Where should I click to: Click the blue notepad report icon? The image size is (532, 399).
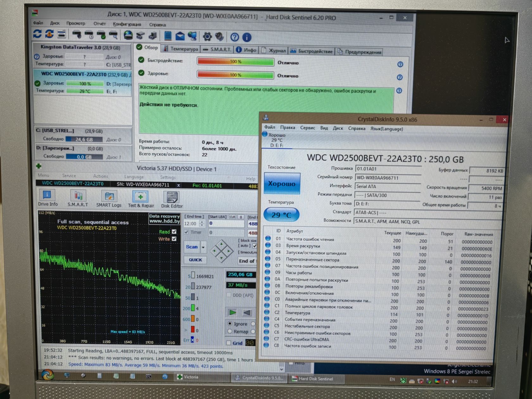(x=168, y=36)
